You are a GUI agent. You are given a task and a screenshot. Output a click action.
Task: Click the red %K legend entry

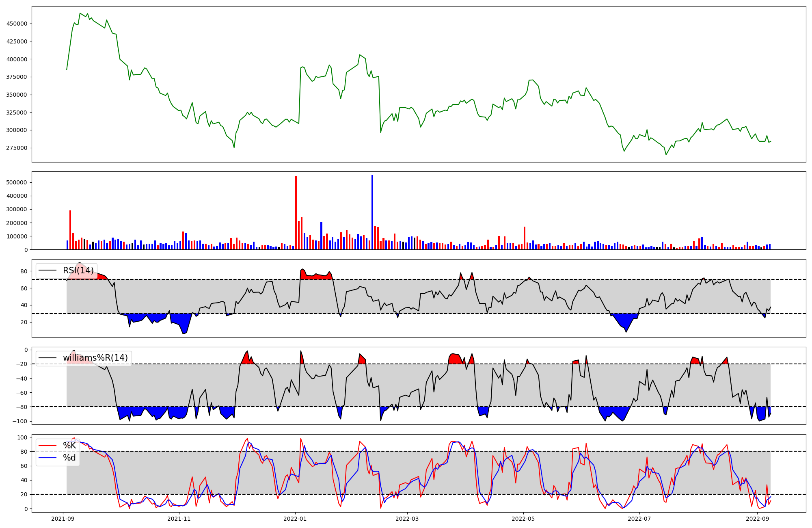coord(69,446)
